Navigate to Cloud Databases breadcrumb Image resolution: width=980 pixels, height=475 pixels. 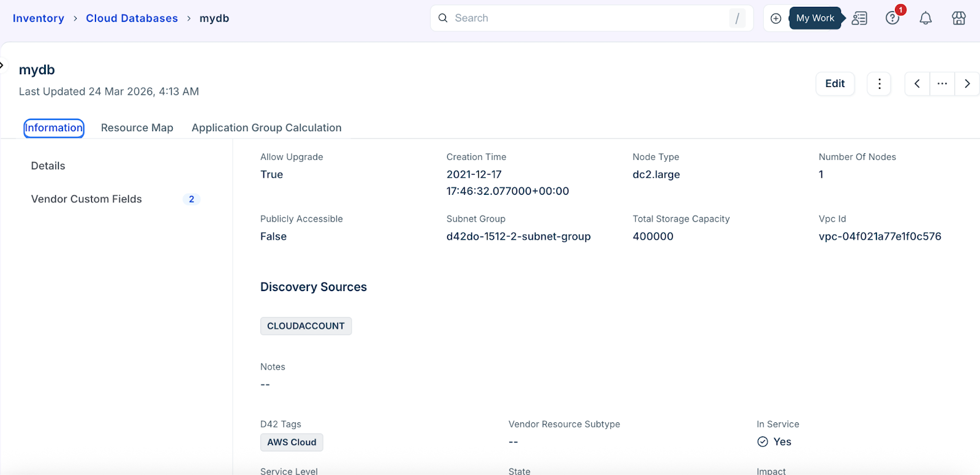132,18
